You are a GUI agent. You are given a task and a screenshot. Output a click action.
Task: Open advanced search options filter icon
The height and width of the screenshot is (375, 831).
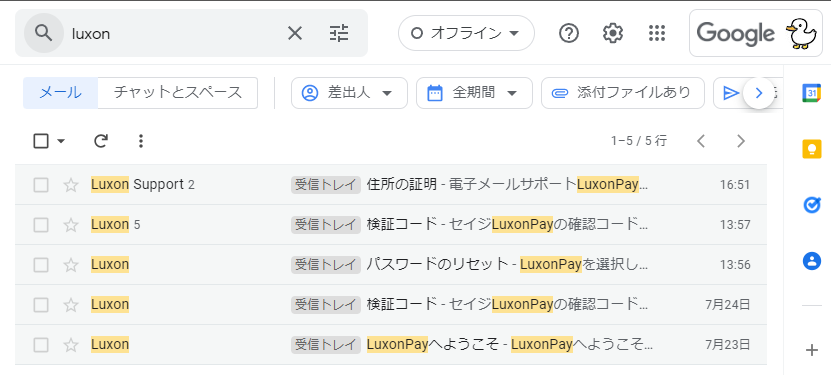339,33
